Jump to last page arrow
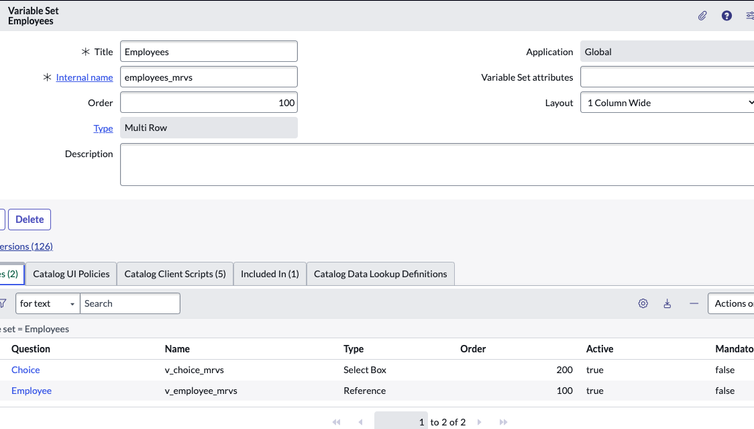 pos(503,422)
